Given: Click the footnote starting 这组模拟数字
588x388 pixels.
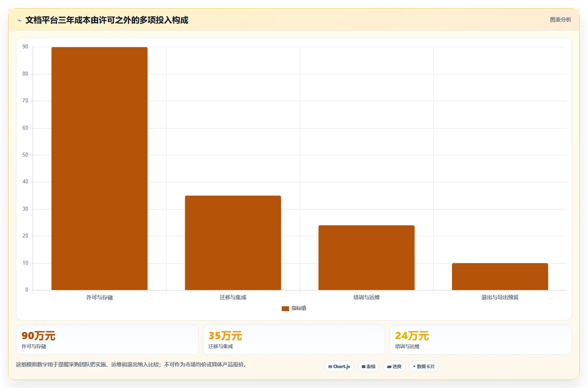Looking at the screenshot, I should coord(131,364).
